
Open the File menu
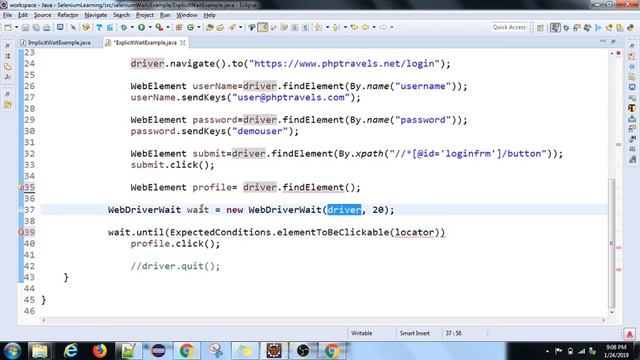tap(7, 15)
